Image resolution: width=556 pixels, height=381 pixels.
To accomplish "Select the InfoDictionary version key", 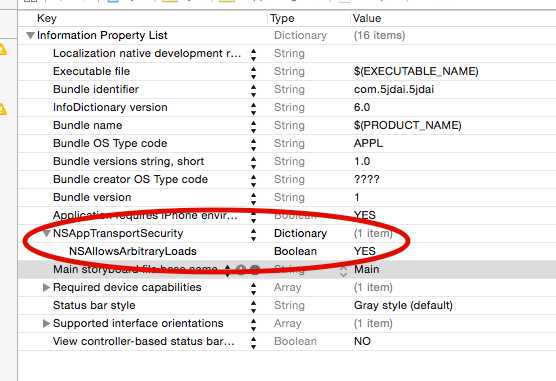I will (x=110, y=107).
